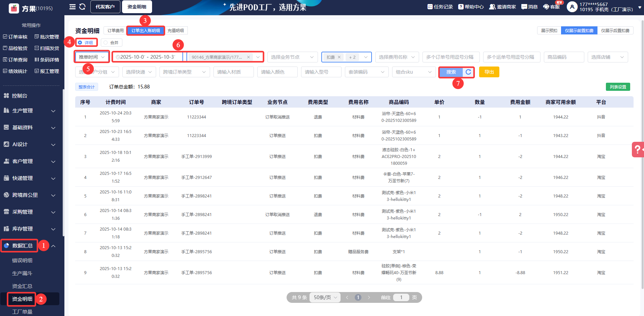Open the 条码详情 shortcut
644x316 pixels.
[x=47, y=60]
